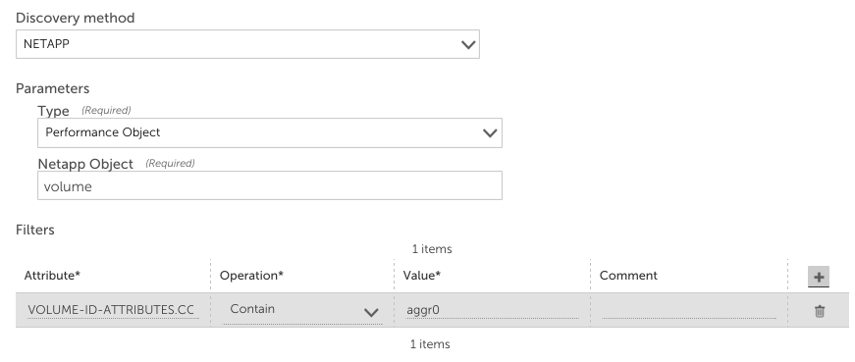Open the NETAPP discovery method dropdown
The image size is (855, 362).
pyautogui.click(x=248, y=44)
